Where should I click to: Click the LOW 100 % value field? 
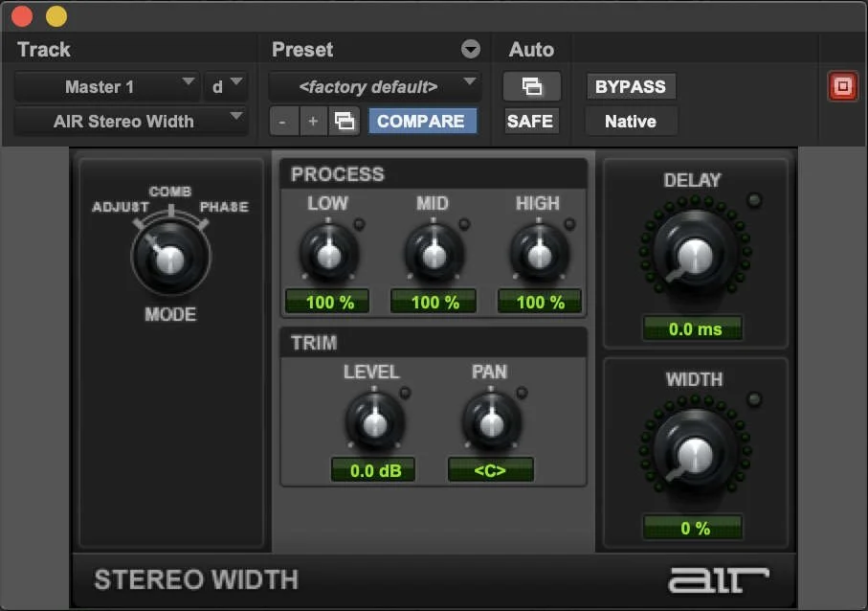(327, 302)
